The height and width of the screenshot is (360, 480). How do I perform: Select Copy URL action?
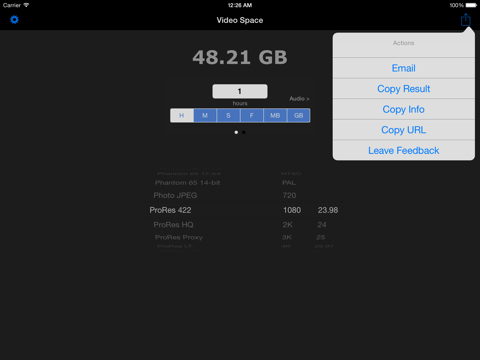point(403,130)
